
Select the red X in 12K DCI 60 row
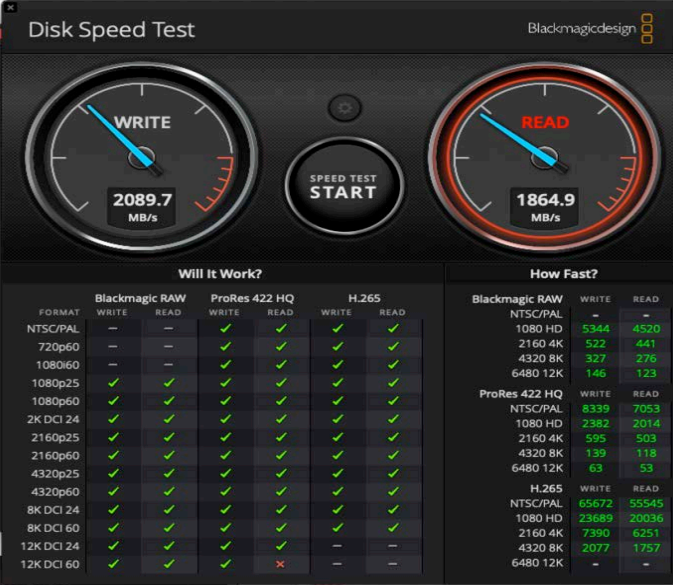(x=280, y=564)
